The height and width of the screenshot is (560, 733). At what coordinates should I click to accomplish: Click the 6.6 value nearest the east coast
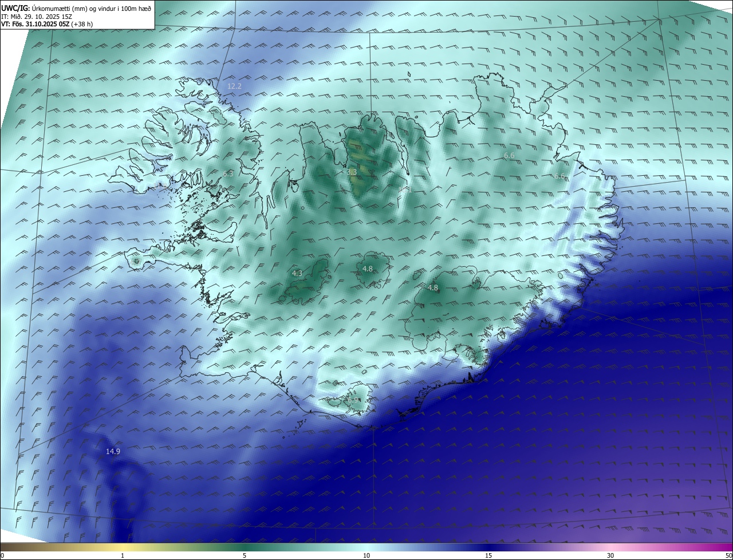(560, 176)
